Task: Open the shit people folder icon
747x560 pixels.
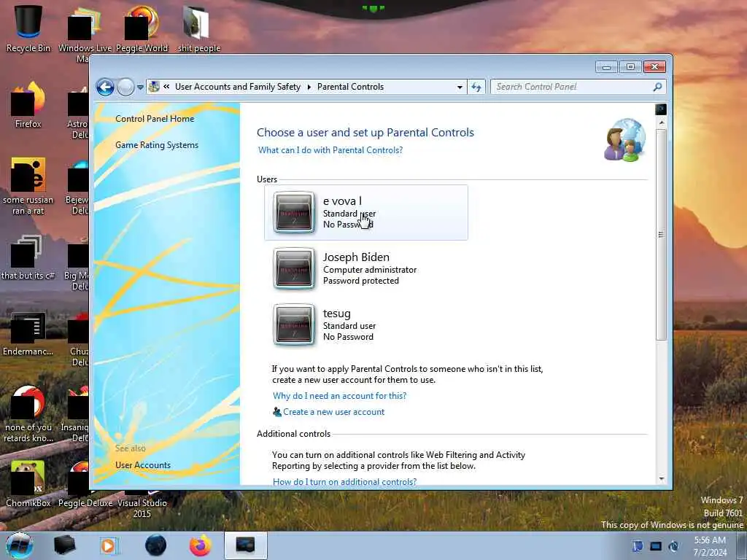Action: click(199, 28)
